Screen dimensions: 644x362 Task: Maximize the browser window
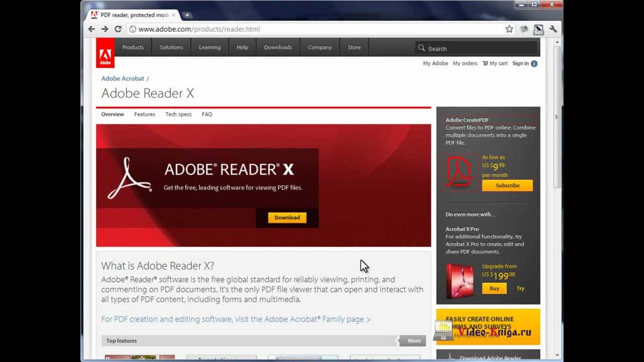coord(534,5)
